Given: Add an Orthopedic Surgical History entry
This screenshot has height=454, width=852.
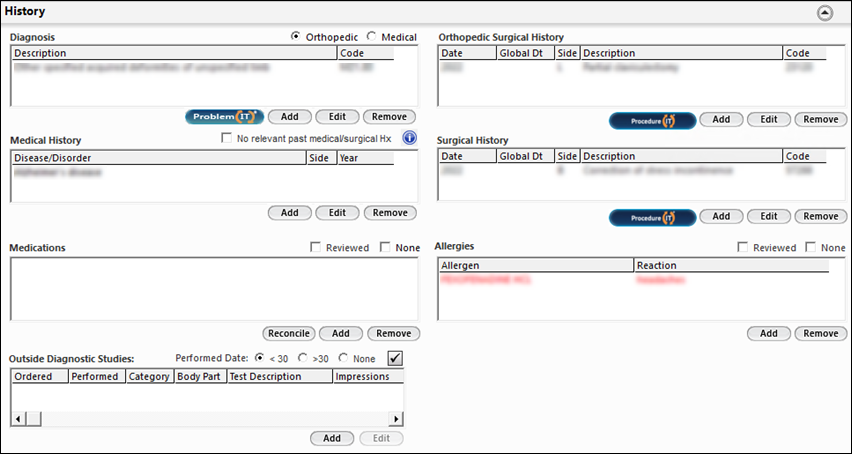Looking at the screenshot, I should 721,119.
